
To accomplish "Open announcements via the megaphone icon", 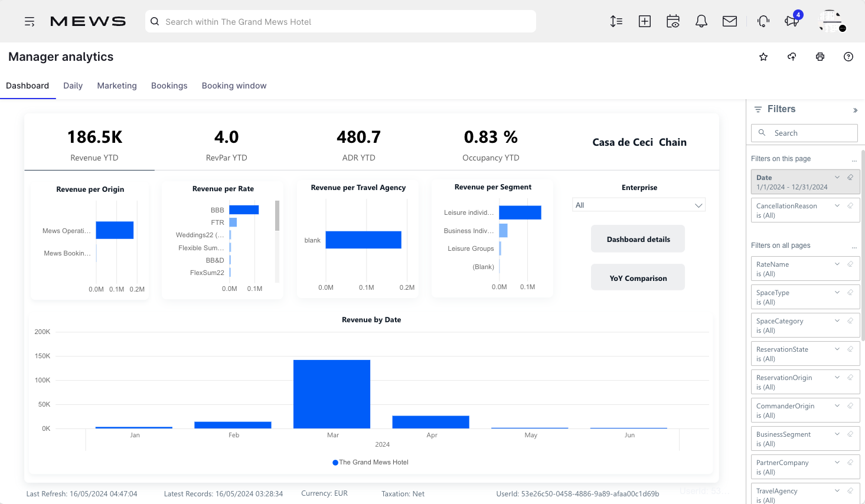I will click(x=791, y=21).
